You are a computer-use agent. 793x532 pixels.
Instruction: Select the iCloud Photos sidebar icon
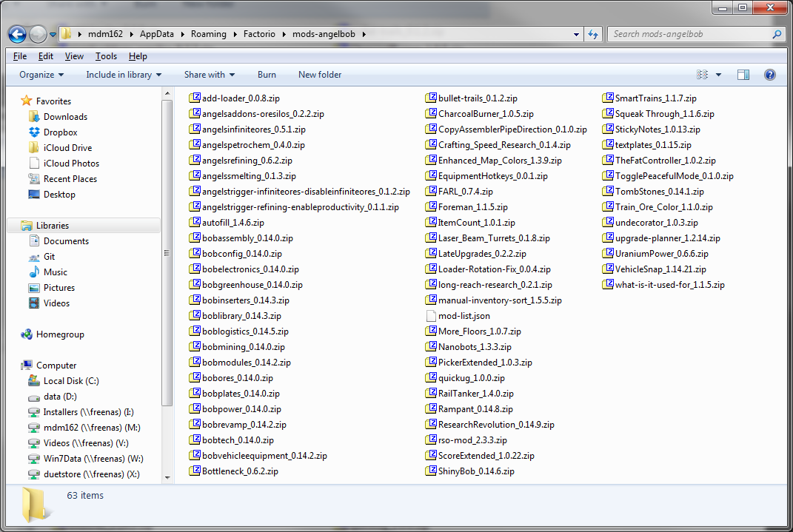tap(34, 164)
